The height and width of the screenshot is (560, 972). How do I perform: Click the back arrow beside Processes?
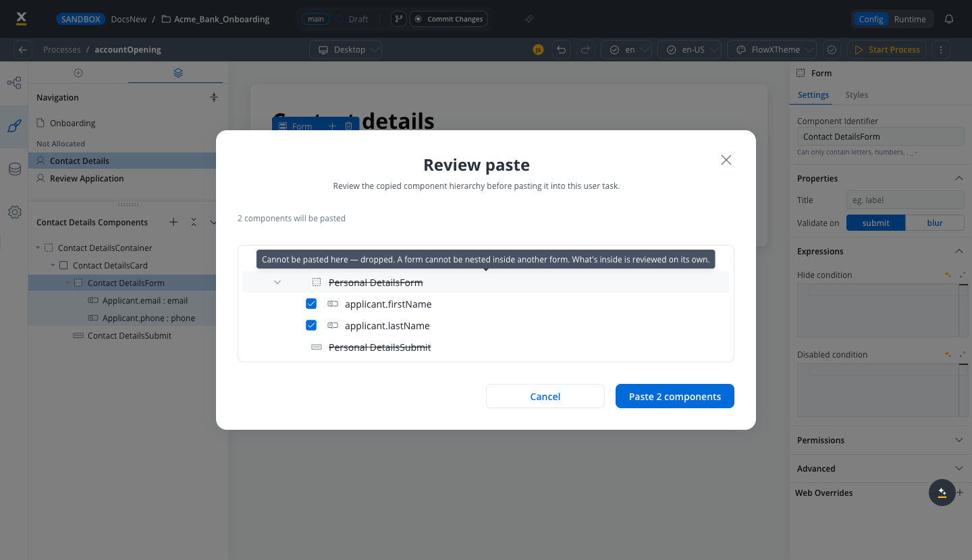[23, 49]
